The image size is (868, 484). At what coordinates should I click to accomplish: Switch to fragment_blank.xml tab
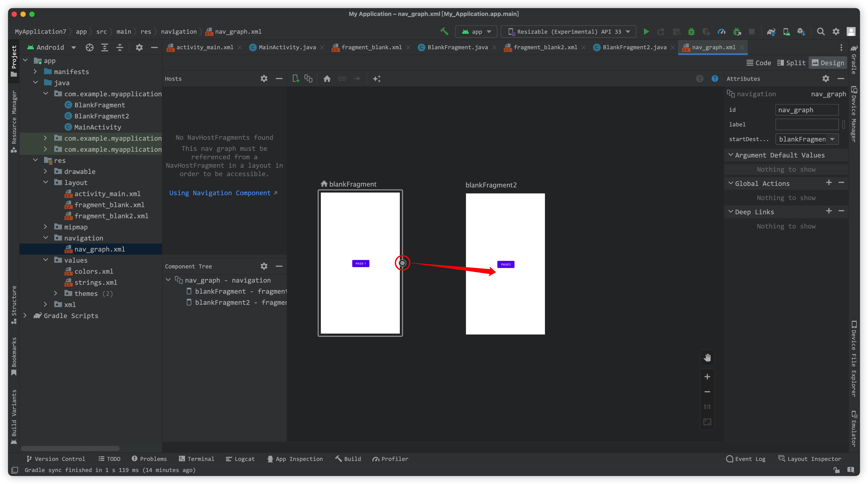(x=371, y=47)
